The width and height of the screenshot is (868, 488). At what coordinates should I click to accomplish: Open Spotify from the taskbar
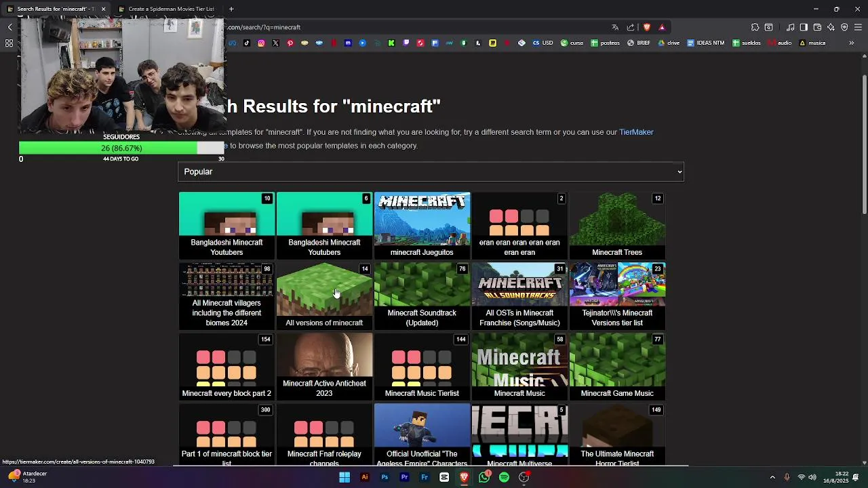click(504, 477)
